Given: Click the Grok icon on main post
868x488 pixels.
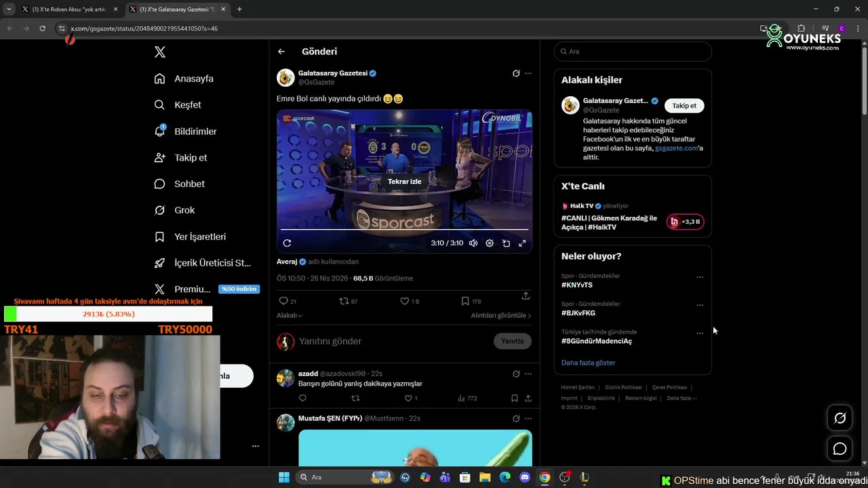Looking at the screenshot, I should (515, 73).
